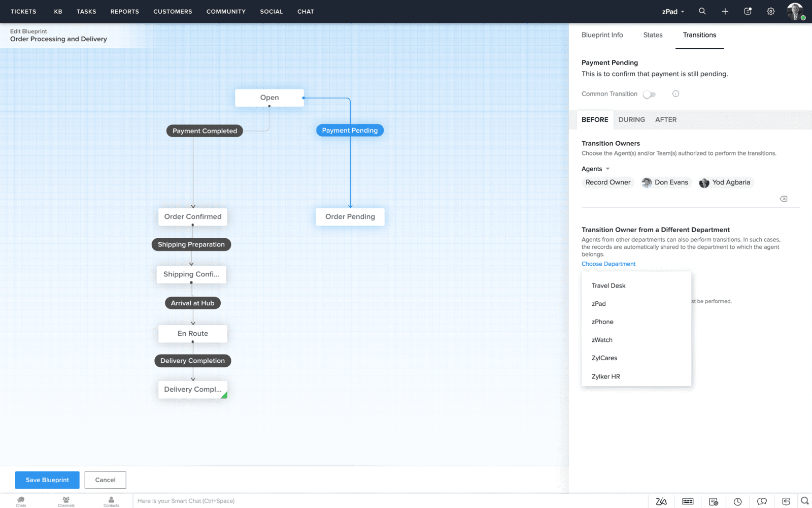Viewport: 812px width, 508px height.
Task: Select the Delivery Compl... state node
Action: pyautogui.click(x=193, y=390)
